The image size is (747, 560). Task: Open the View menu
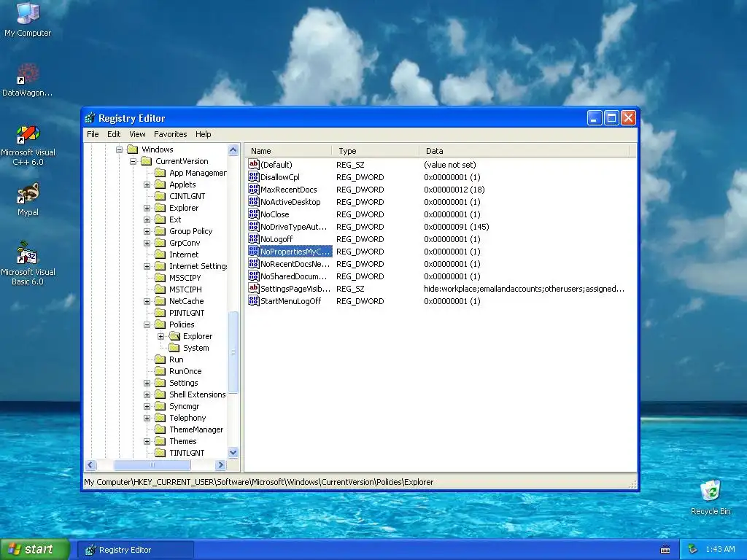(x=137, y=134)
